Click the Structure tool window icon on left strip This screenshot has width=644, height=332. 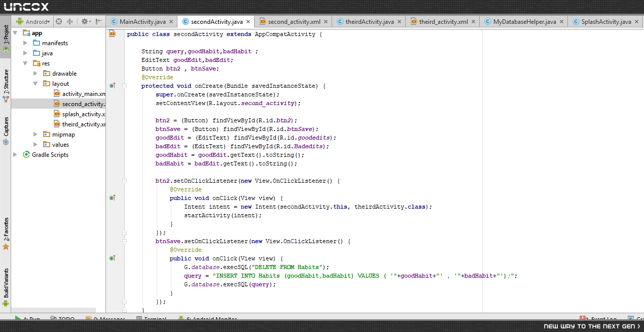[x=6, y=98]
